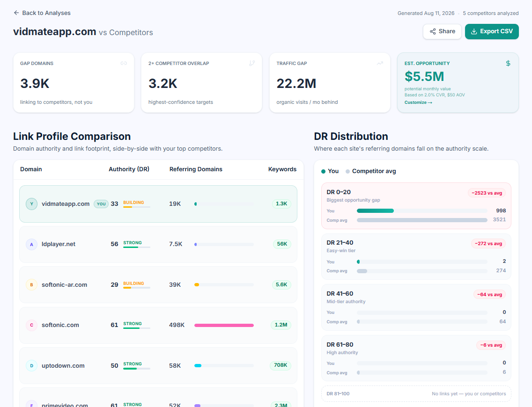Click the back arrow icon
The image size is (532, 407).
(16, 13)
